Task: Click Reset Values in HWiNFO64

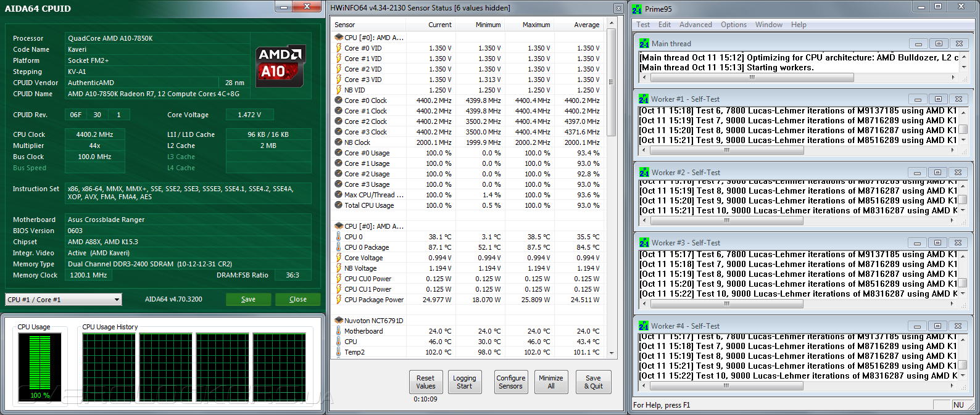Action: (425, 382)
